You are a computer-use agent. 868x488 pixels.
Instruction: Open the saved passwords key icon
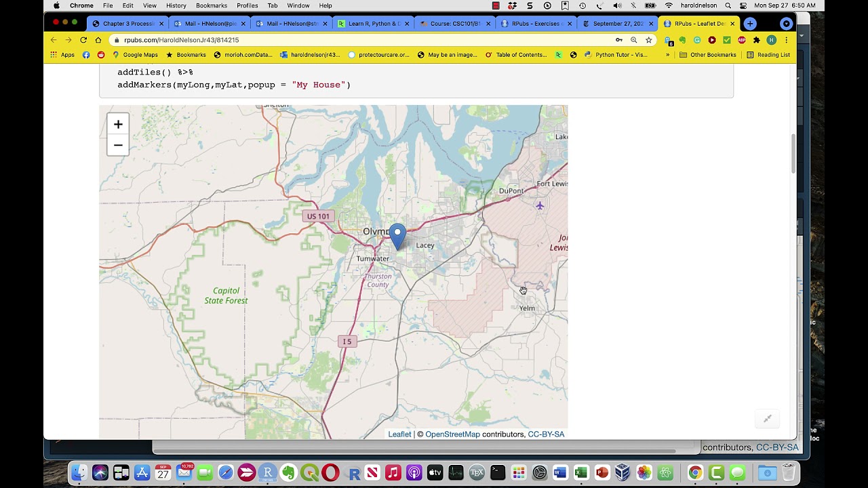pyautogui.click(x=618, y=40)
